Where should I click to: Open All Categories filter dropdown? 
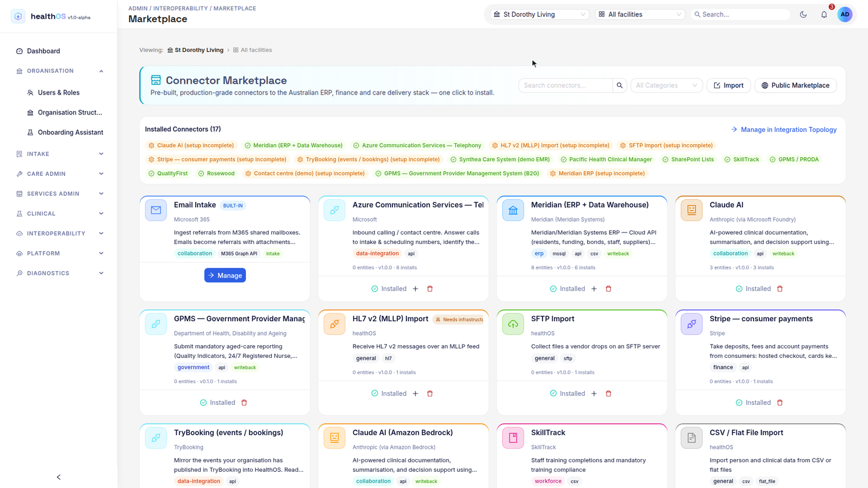[x=666, y=86]
